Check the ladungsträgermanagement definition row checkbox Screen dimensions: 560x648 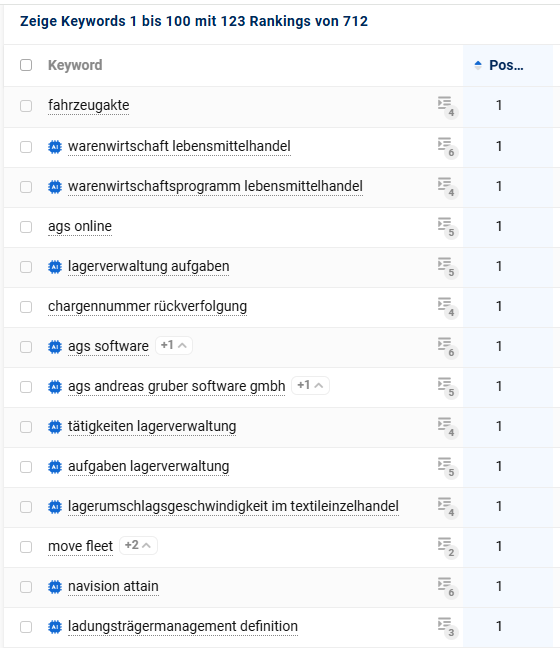(26, 627)
